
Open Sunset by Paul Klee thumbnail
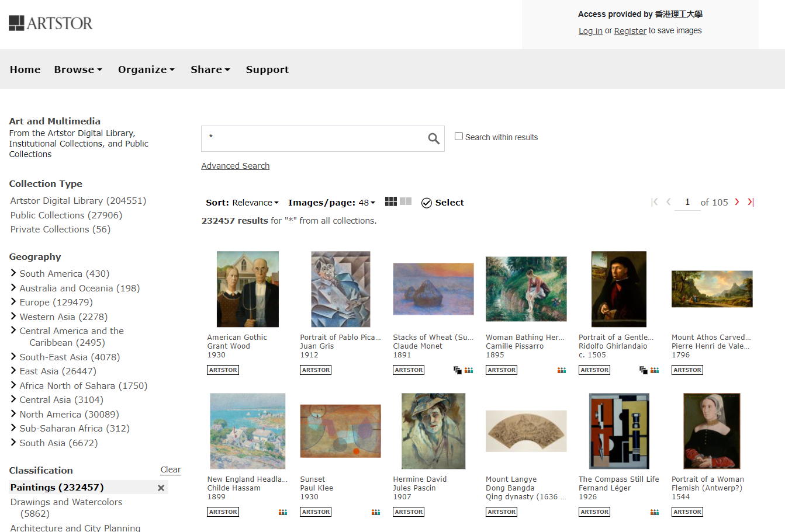pos(340,431)
